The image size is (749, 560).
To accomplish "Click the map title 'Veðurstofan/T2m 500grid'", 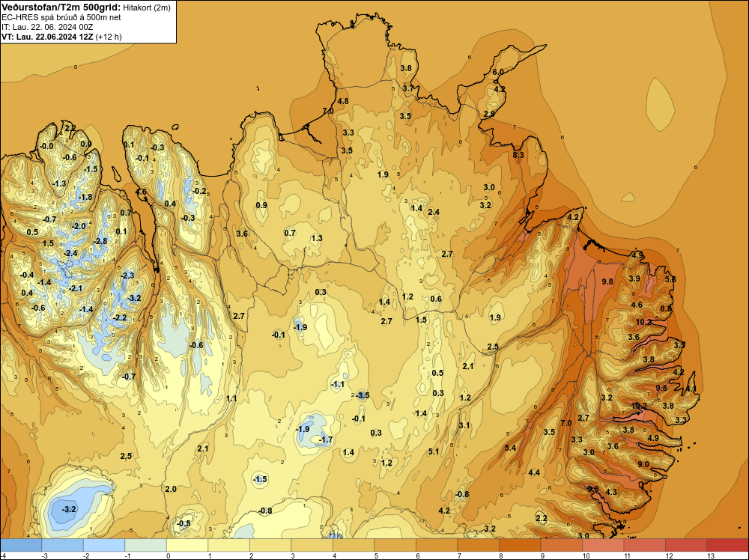I will (x=61, y=7).
